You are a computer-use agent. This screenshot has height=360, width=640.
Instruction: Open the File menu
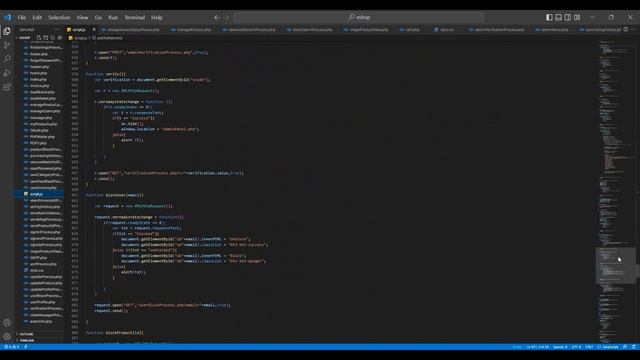click(22, 18)
